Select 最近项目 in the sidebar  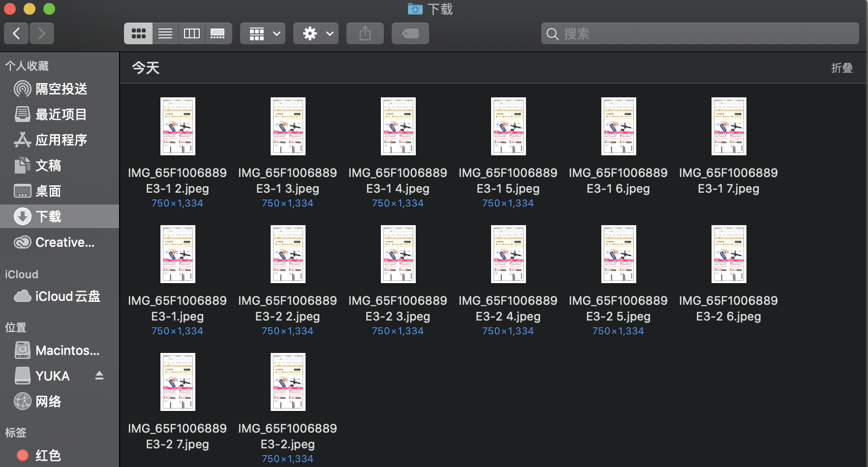[61, 115]
